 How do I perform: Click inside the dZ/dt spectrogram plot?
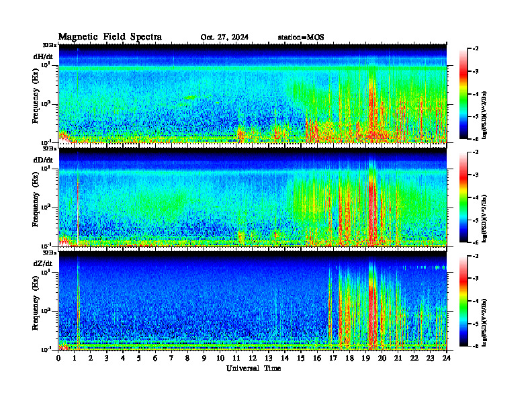point(253,301)
